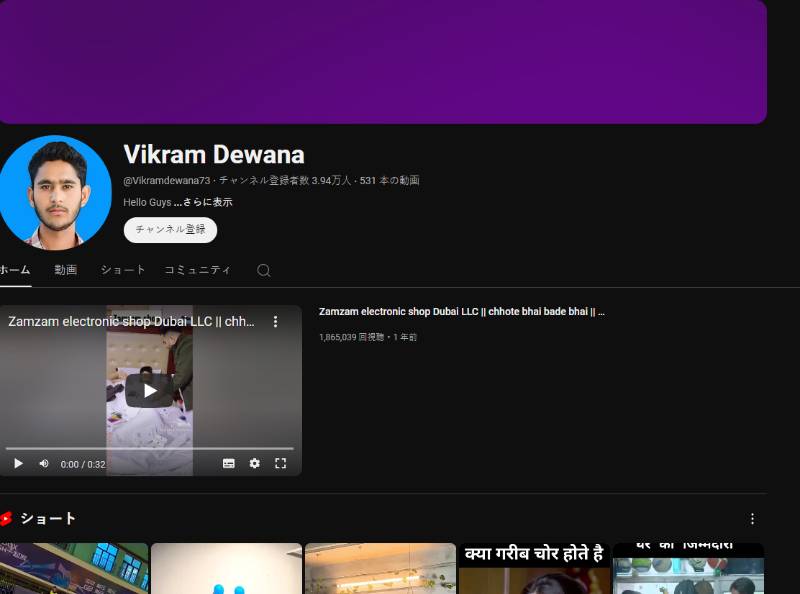Click the 531 本の動画 video count
The width and height of the screenshot is (800, 594).
(389, 180)
